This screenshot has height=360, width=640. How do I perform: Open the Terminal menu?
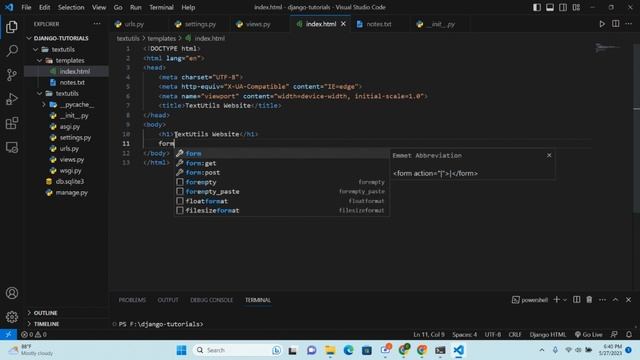161,7
